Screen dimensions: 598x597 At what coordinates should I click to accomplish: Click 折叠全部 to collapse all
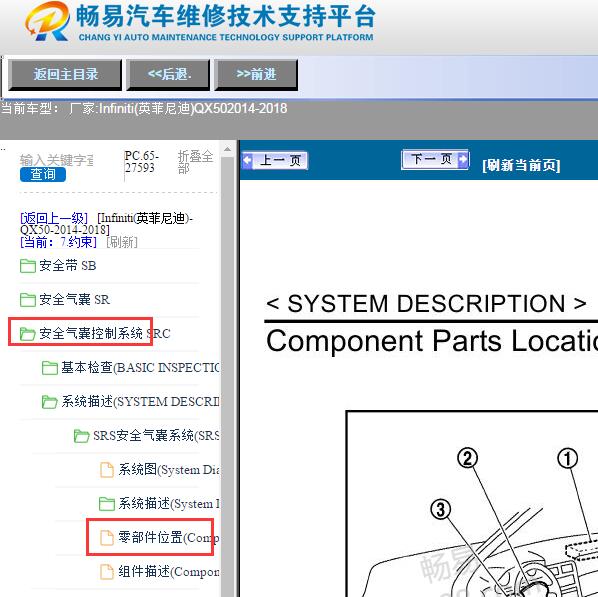point(195,162)
